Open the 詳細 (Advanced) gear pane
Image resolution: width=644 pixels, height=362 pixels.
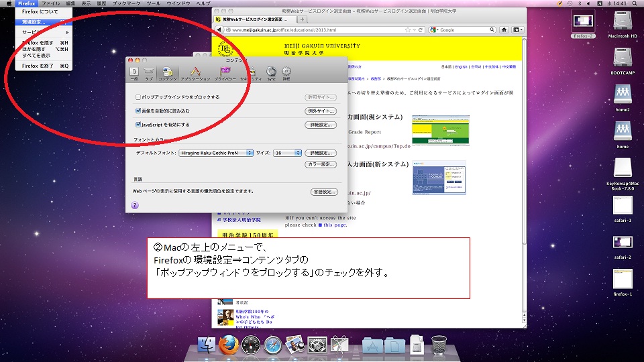286,73
